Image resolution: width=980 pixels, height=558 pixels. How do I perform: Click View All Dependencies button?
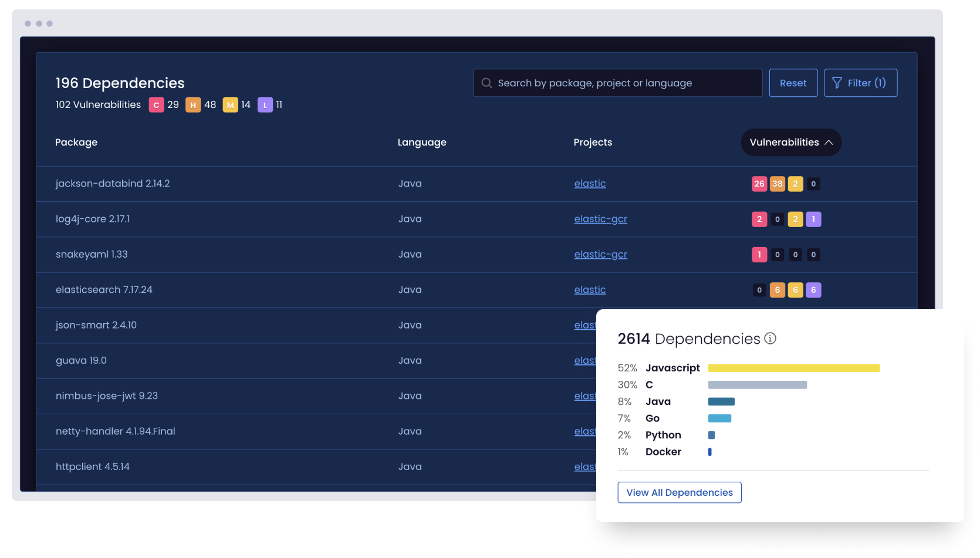pos(679,492)
